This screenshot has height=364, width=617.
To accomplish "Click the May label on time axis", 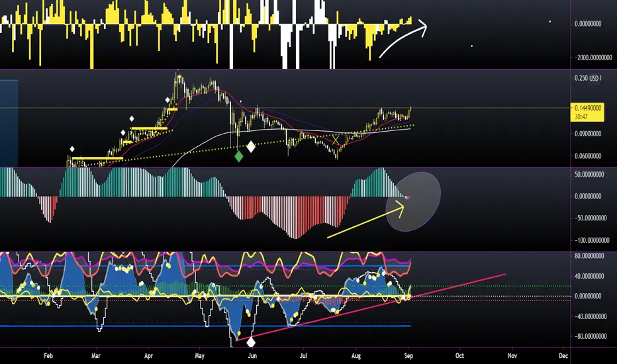I will pyautogui.click(x=199, y=356).
